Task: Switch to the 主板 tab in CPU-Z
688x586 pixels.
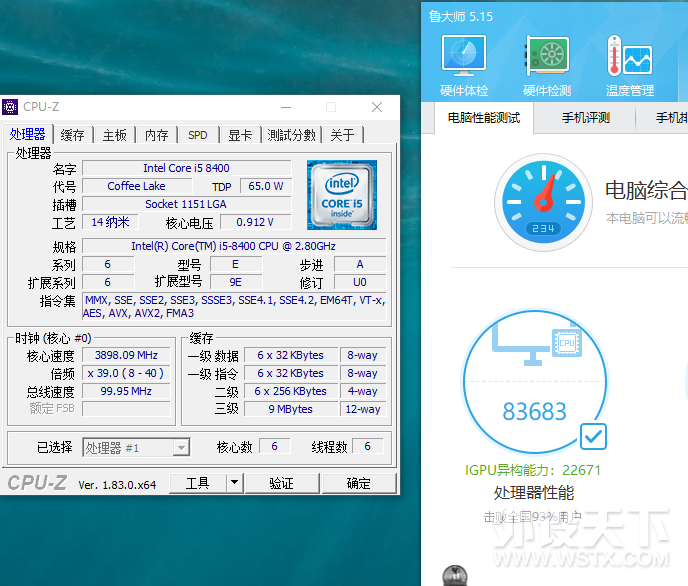Action: pos(115,135)
